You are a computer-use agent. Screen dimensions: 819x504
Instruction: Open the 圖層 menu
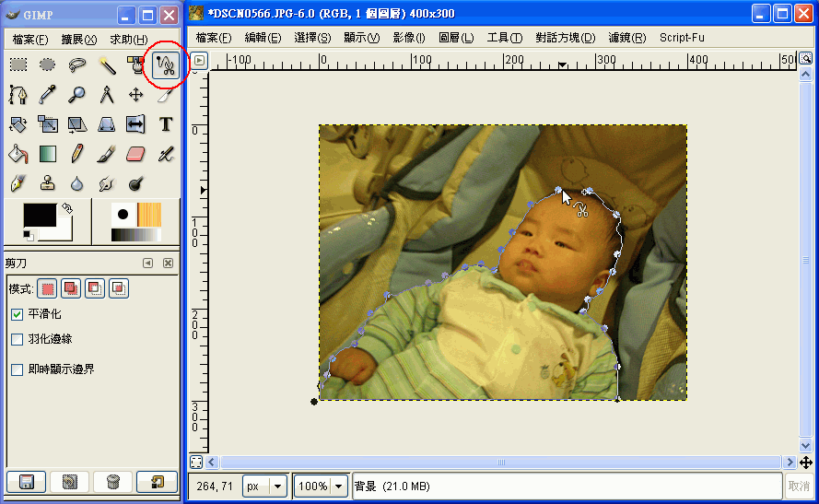tap(457, 38)
